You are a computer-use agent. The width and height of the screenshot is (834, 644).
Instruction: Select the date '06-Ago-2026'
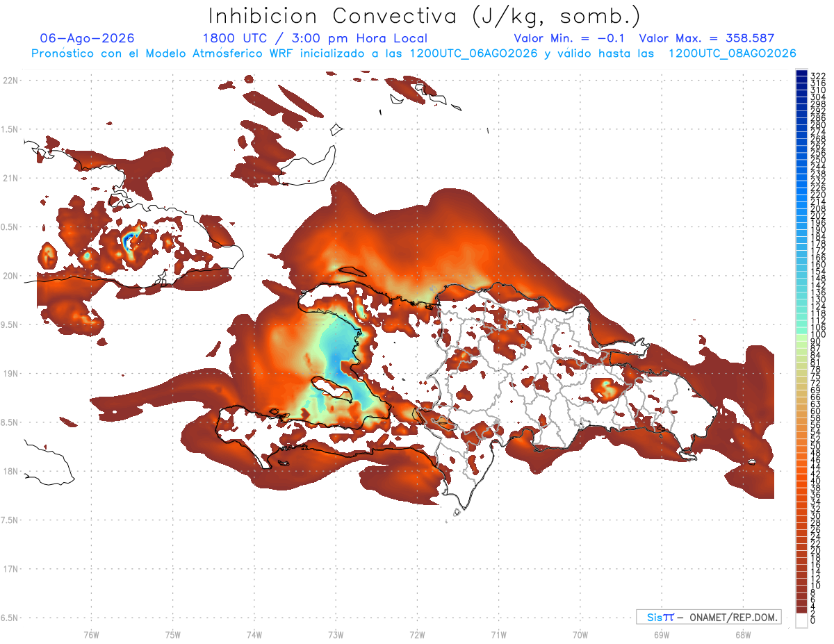tap(88, 38)
